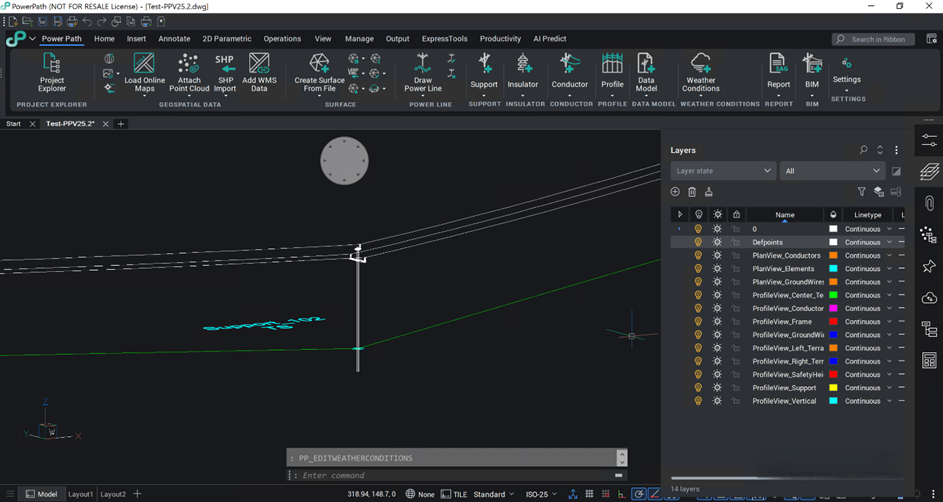Click the print icon in quick access toolbar
Viewport: 943px width, 502px height.
[x=72, y=22]
